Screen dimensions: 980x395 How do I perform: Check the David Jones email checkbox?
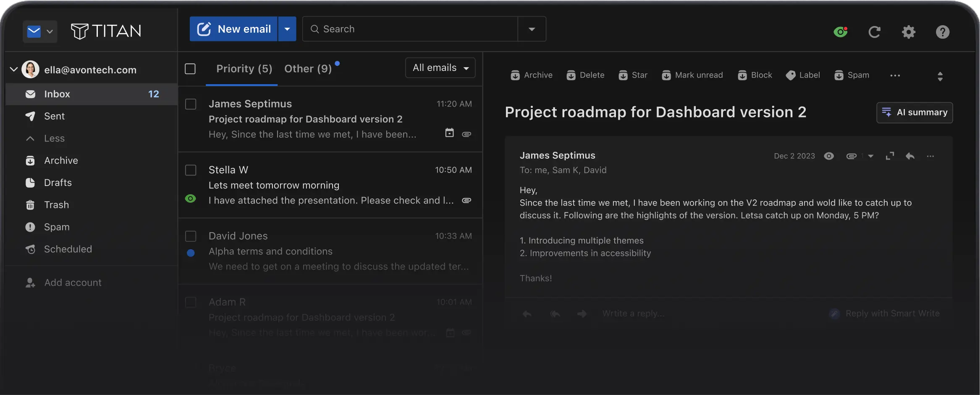[x=191, y=236]
